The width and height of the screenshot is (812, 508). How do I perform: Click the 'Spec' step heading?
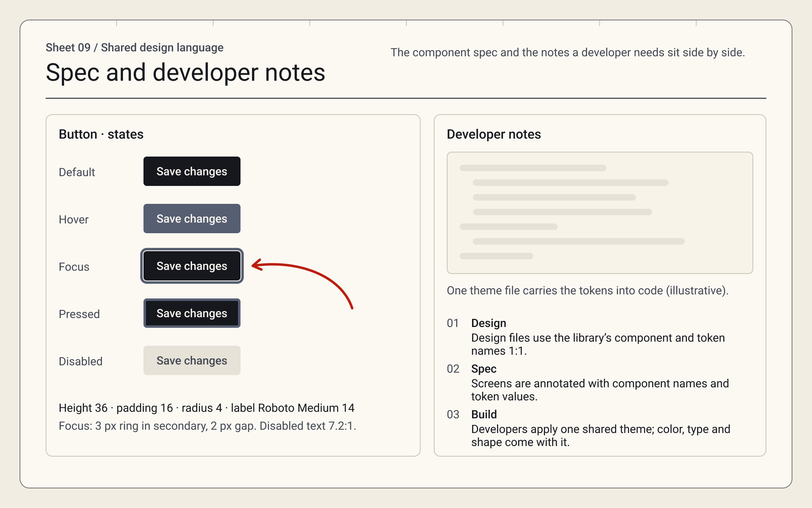coord(484,369)
